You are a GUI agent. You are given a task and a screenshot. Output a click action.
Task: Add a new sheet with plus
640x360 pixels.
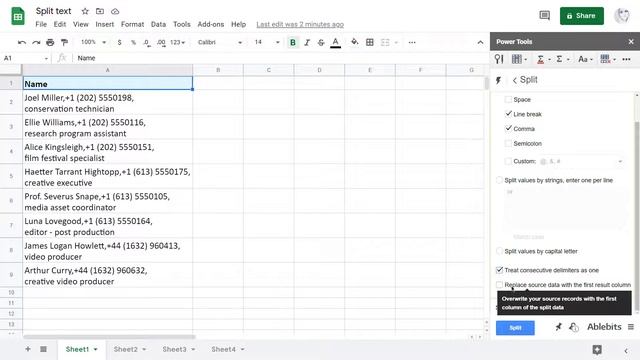[28, 349]
